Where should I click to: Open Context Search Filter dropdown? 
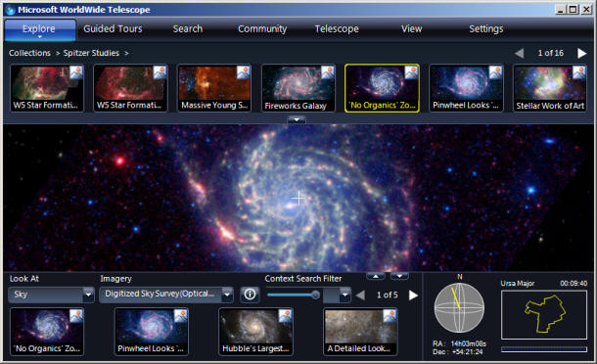(x=337, y=295)
